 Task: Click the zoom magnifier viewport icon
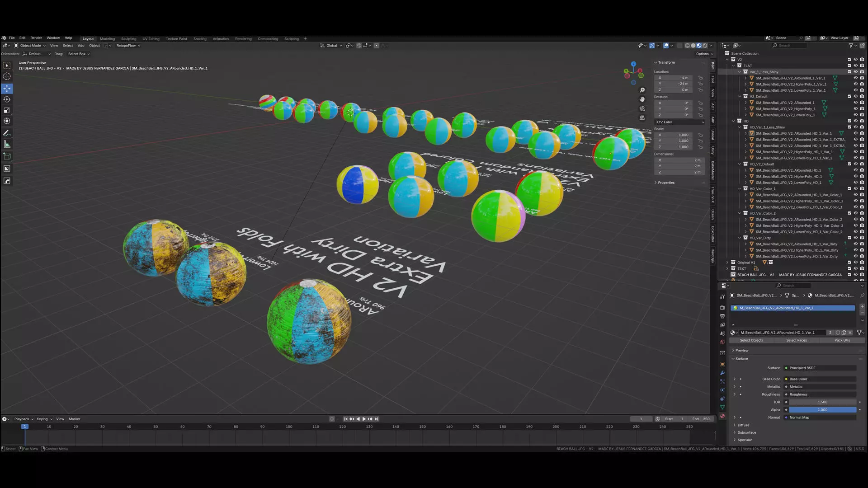(x=642, y=90)
